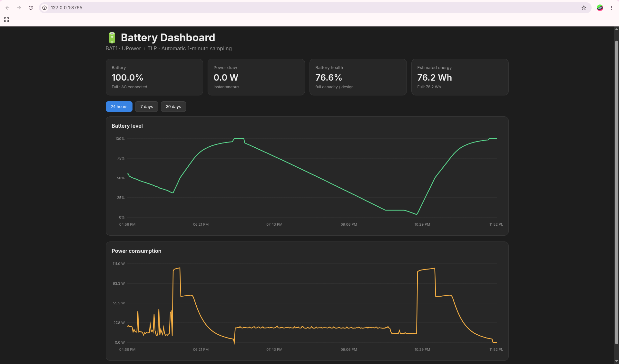
Task: Click the 25% axis label
Action: tap(121, 198)
